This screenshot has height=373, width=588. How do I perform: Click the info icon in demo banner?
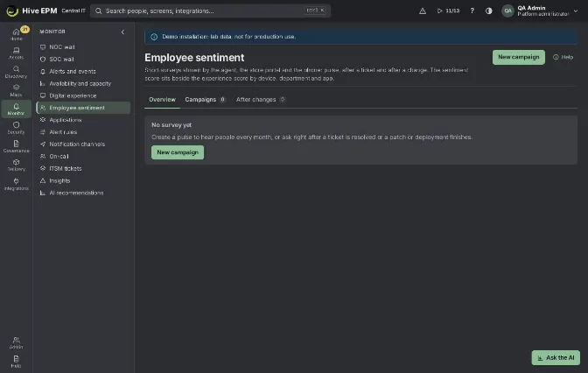point(154,37)
